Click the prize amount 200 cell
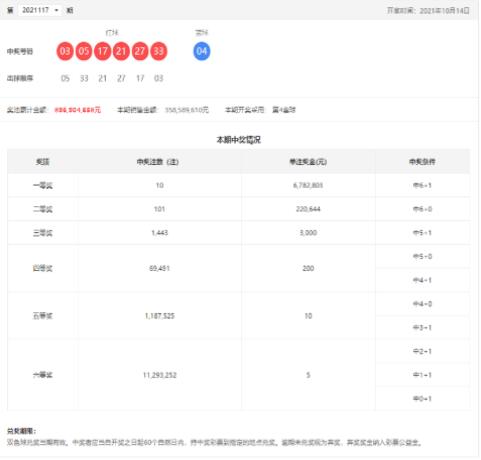Viewport: 481px width, 460px height. click(x=308, y=268)
